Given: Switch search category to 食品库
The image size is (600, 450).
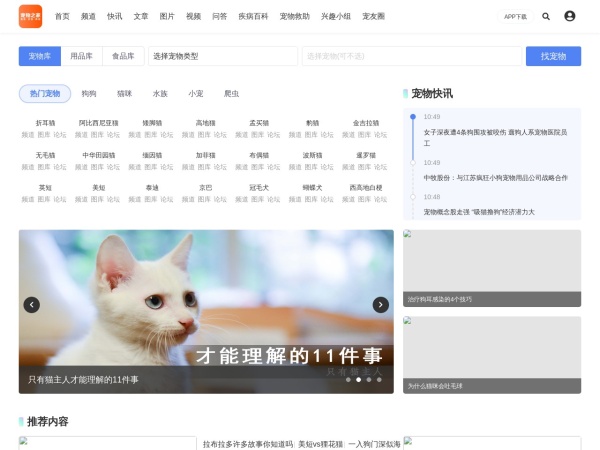Looking at the screenshot, I should tap(123, 56).
